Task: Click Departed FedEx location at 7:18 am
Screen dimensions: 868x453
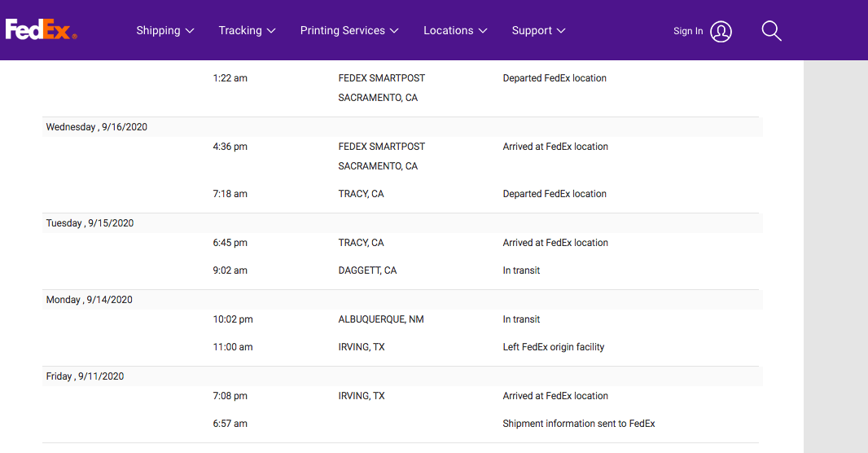Action: (555, 194)
